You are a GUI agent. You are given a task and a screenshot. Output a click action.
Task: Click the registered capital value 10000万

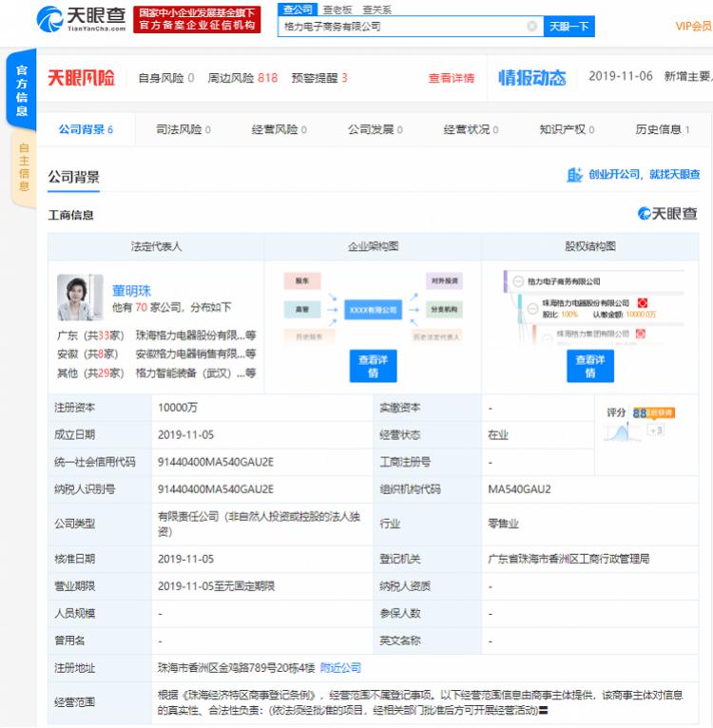178,408
